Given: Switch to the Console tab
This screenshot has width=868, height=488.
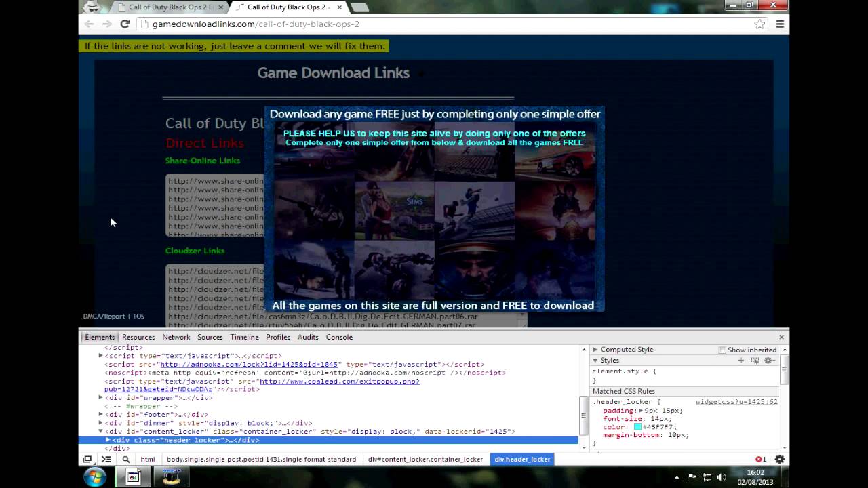Looking at the screenshot, I should point(339,337).
